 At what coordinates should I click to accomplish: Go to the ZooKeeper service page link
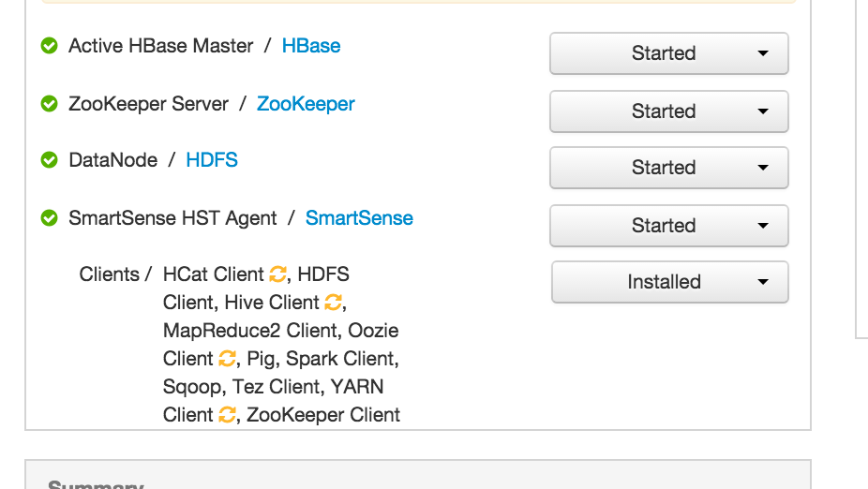(x=306, y=104)
